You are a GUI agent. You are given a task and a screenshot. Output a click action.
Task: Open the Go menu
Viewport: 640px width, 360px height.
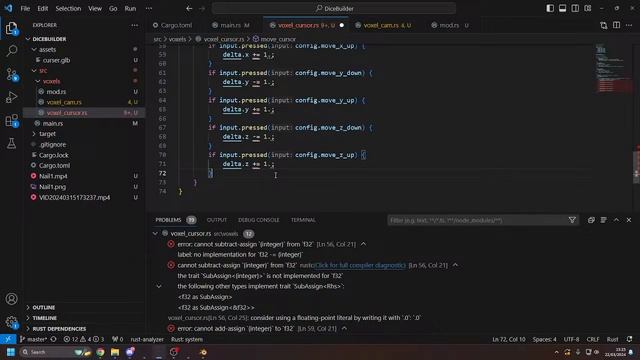113,8
